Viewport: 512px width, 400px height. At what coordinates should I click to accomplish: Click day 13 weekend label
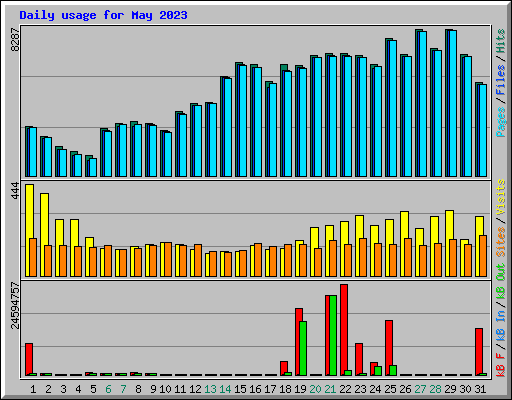(x=210, y=389)
